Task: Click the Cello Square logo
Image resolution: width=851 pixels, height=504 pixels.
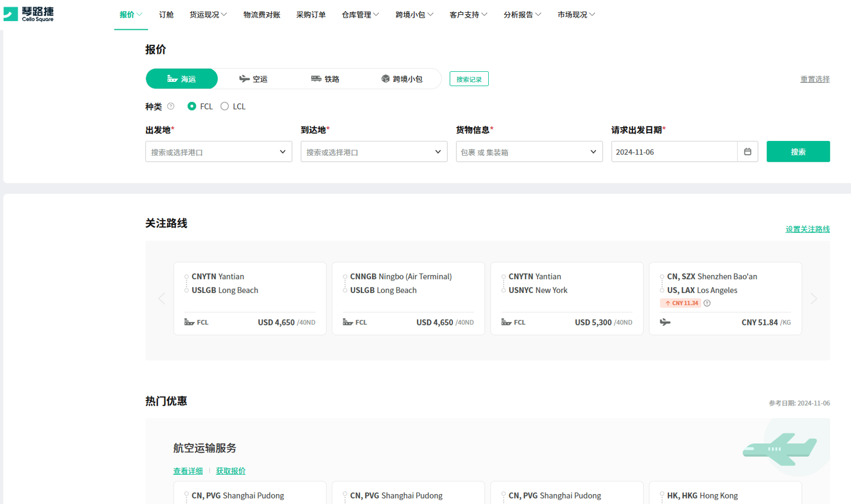Action: coord(29,14)
